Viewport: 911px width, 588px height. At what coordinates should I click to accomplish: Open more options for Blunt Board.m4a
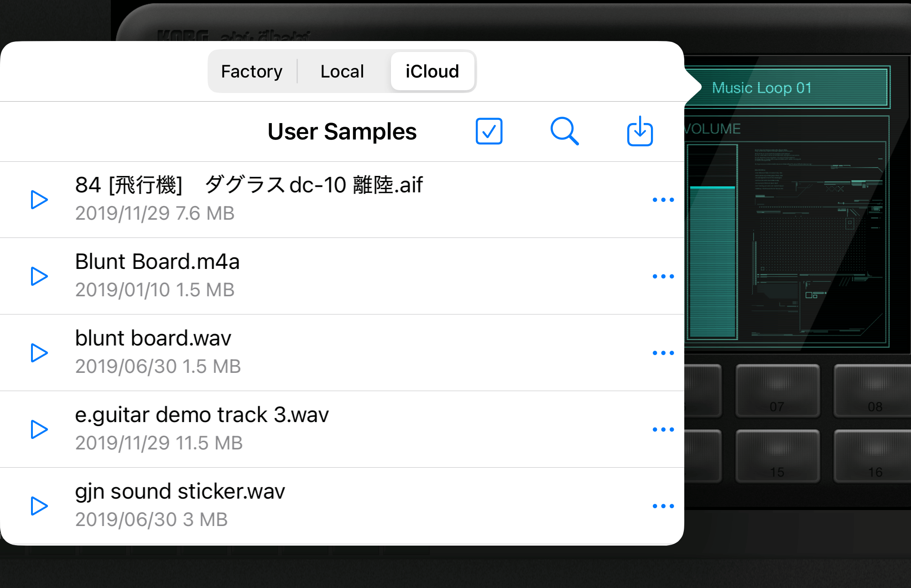click(x=663, y=276)
